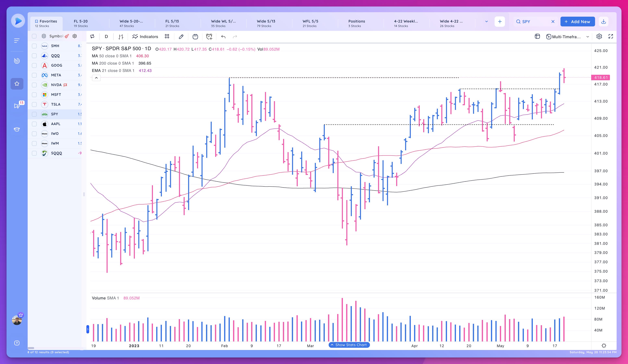Image resolution: width=628 pixels, height=364 pixels.
Task: Switch to the Favorites watchlist tab
Action: (46, 23)
